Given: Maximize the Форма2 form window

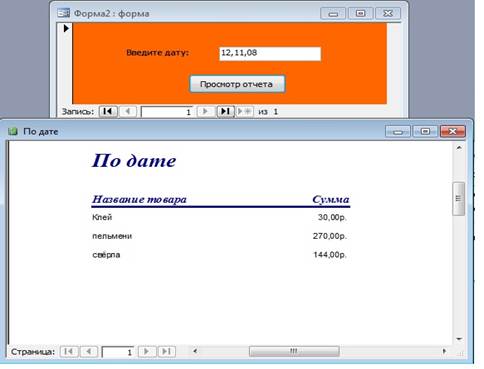Looking at the screenshot, I should 360,13.
